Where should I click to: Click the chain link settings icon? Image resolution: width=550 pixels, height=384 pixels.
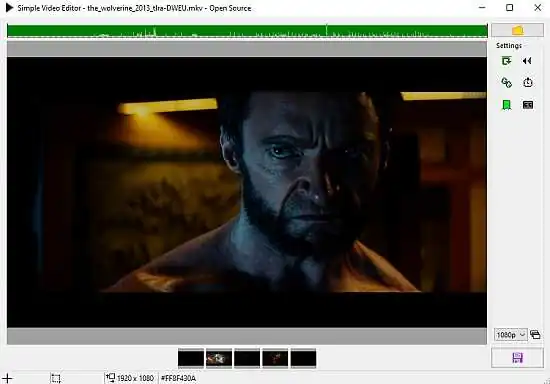tap(507, 82)
